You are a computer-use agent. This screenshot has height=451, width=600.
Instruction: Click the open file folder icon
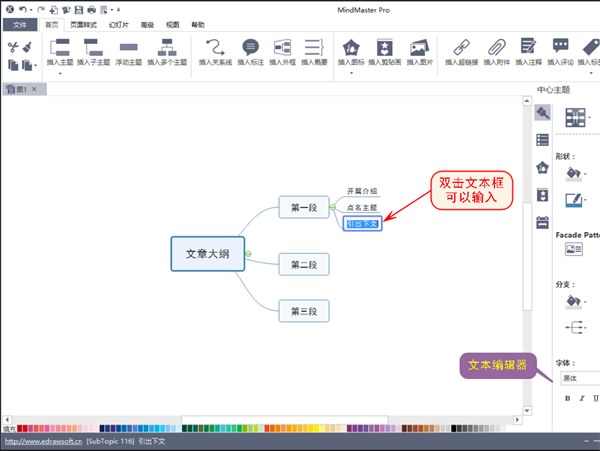click(66, 10)
